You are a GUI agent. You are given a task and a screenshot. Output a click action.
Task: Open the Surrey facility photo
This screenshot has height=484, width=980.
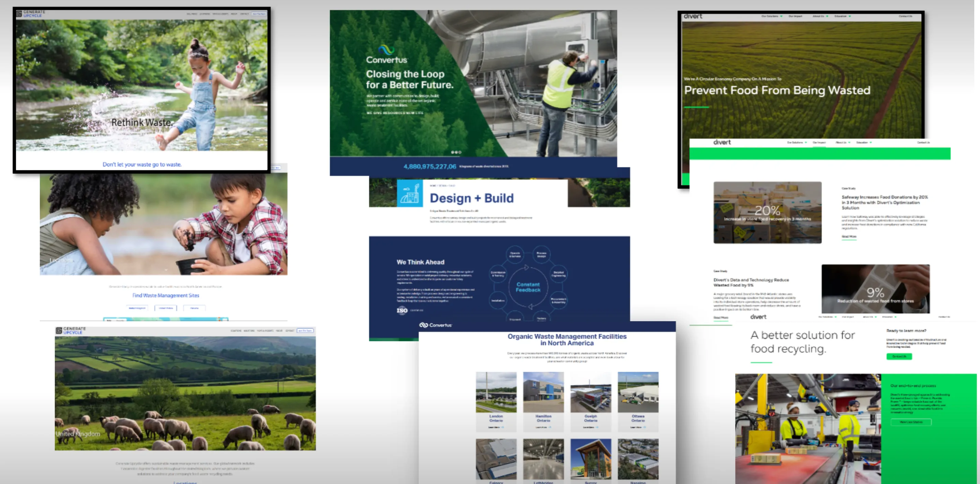pyautogui.click(x=591, y=459)
